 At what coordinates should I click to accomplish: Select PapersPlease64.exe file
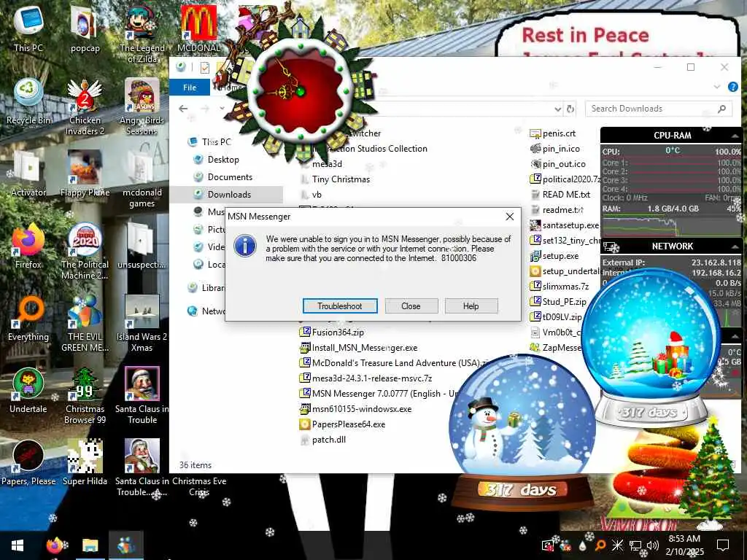(x=343, y=424)
